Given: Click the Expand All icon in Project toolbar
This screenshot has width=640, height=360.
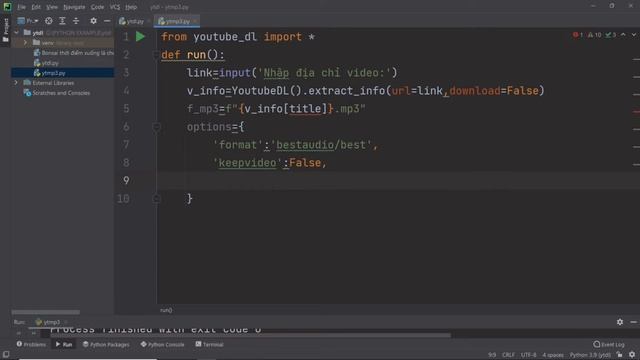Looking at the screenshot, I should click(x=62, y=21).
